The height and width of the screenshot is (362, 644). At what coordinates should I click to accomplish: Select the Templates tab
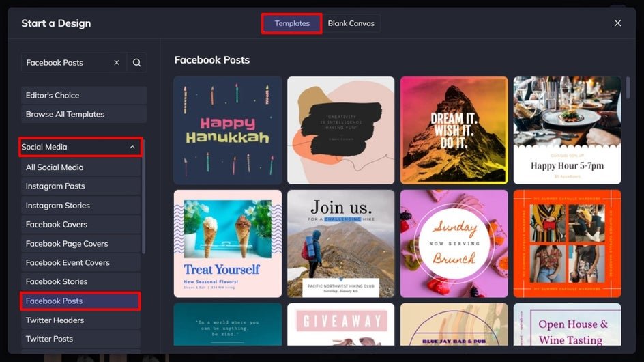(x=292, y=23)
